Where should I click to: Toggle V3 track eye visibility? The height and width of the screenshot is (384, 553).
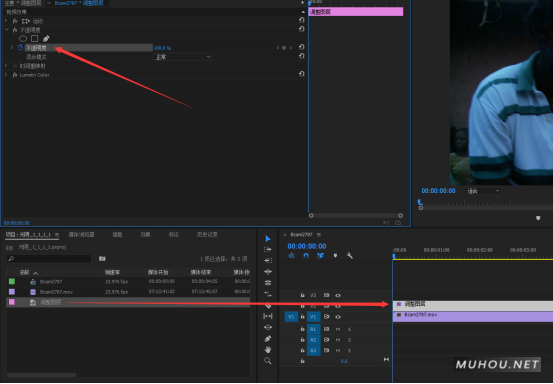pos(338,295)
